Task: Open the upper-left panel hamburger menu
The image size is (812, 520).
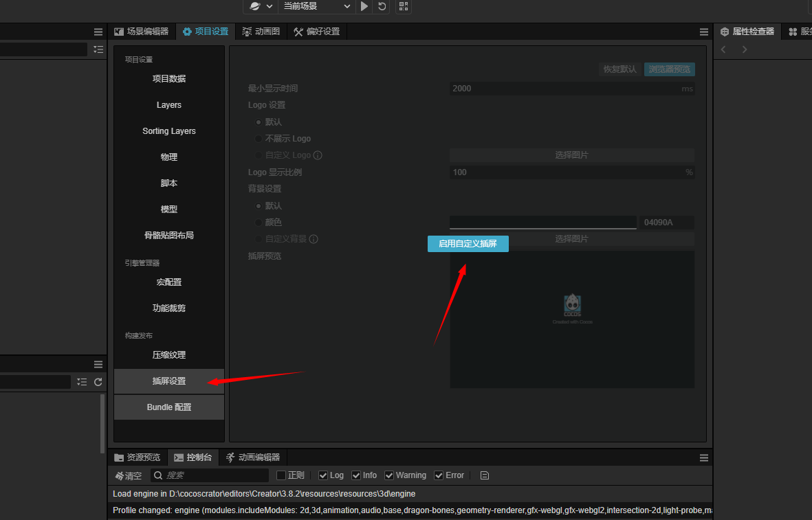Action: click(x=98, y=32)
